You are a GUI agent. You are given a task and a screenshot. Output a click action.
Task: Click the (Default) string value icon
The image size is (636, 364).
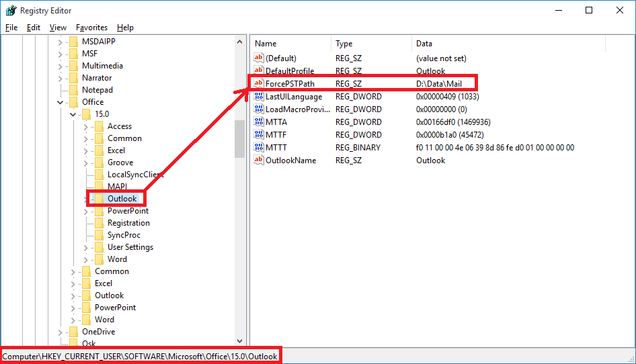258,58
